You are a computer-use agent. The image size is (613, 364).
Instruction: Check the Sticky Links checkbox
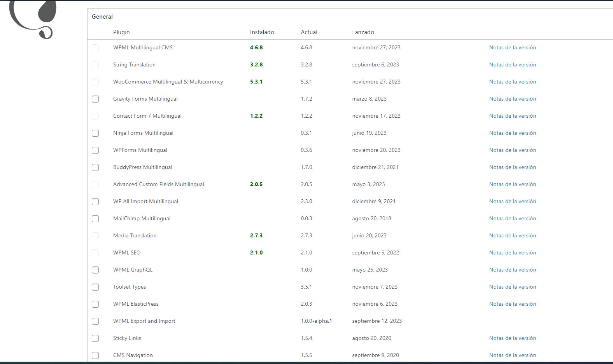pyautogui.click(x=95, y=338)
